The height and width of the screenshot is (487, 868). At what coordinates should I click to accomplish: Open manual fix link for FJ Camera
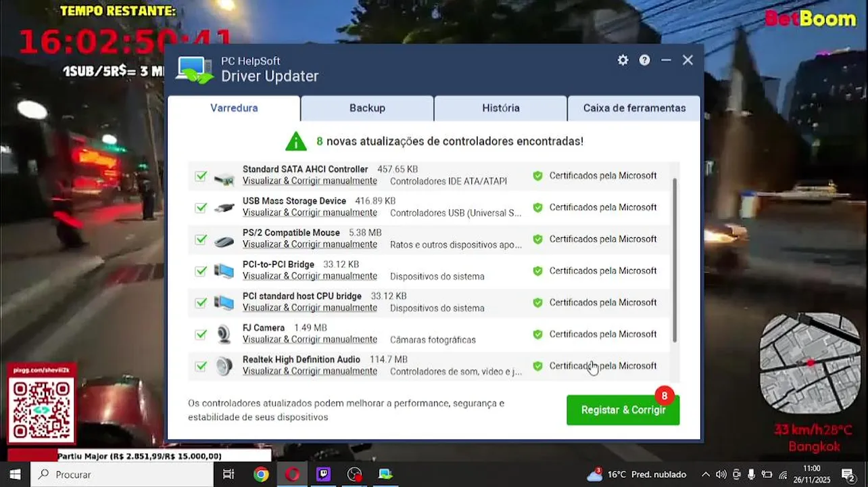pos(310,340)
